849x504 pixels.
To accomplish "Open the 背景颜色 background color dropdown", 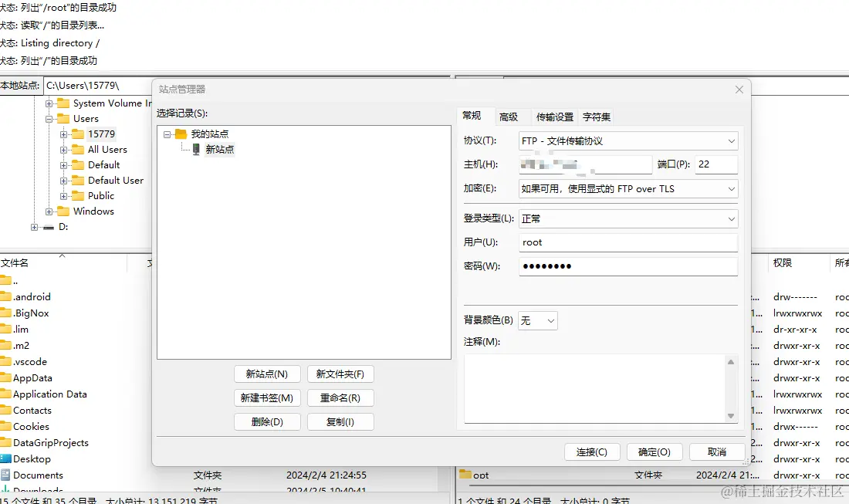I will 538,321.
